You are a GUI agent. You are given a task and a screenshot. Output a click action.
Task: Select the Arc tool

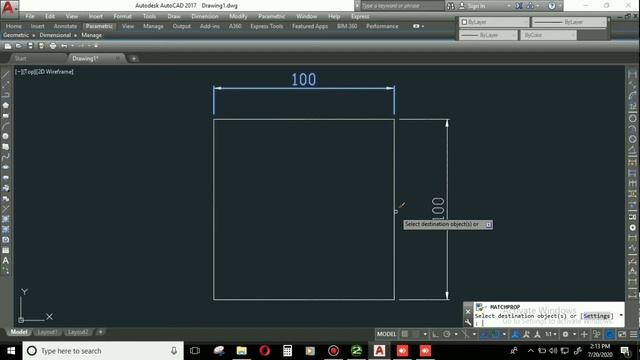click(x=5, y=126)
